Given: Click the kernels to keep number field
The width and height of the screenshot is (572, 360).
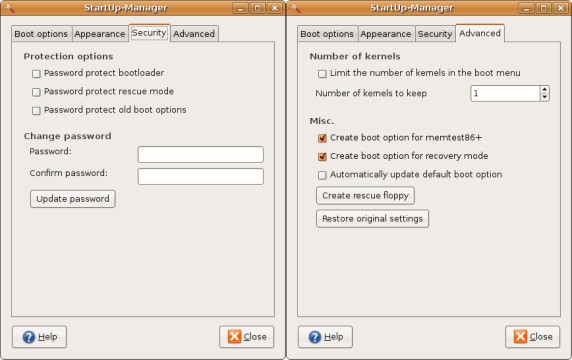Looking at the screenshot, I should click(505, 93).
